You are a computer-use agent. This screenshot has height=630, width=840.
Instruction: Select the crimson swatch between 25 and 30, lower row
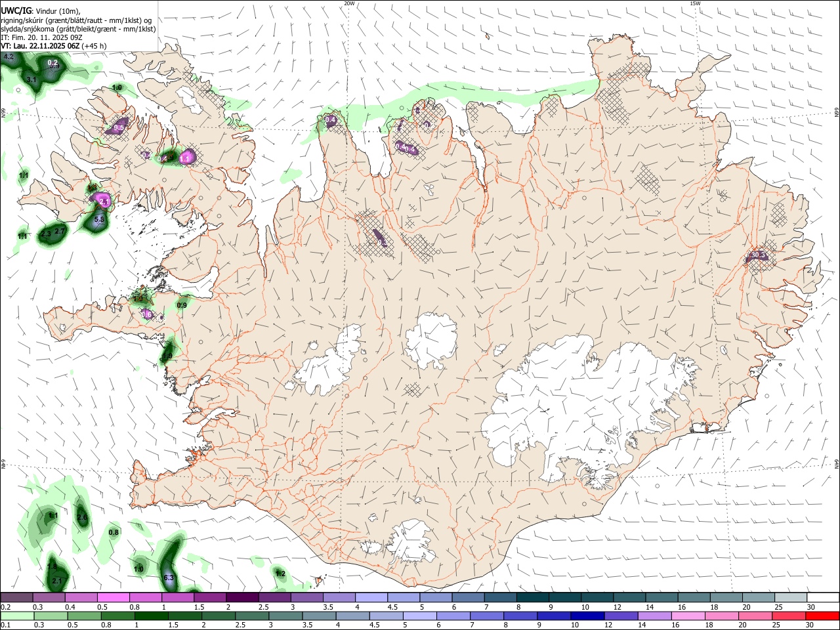(x=787, y=616)
